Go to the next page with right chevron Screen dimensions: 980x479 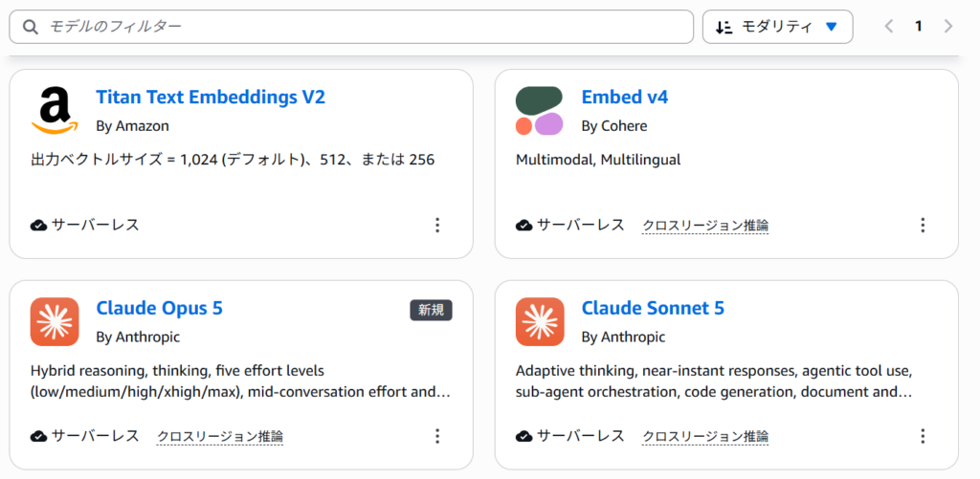pos(948,26)
